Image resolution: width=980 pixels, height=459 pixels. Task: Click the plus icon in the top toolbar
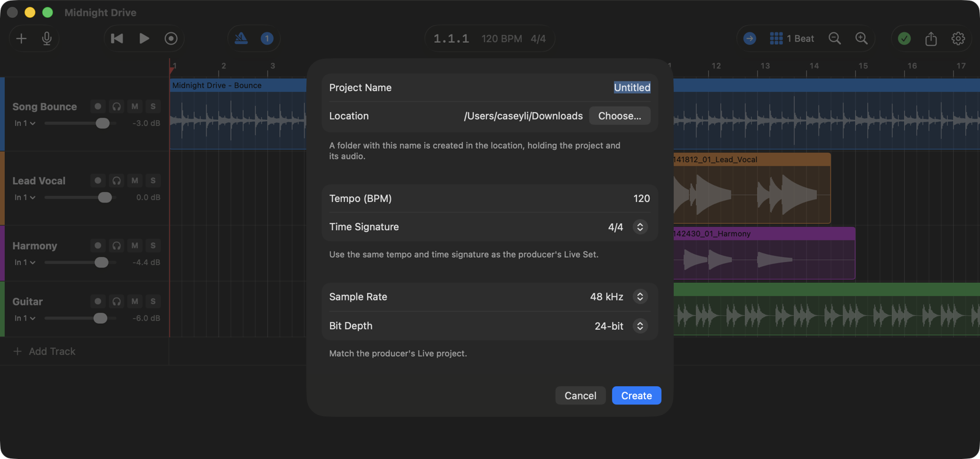tap(21, 39)
